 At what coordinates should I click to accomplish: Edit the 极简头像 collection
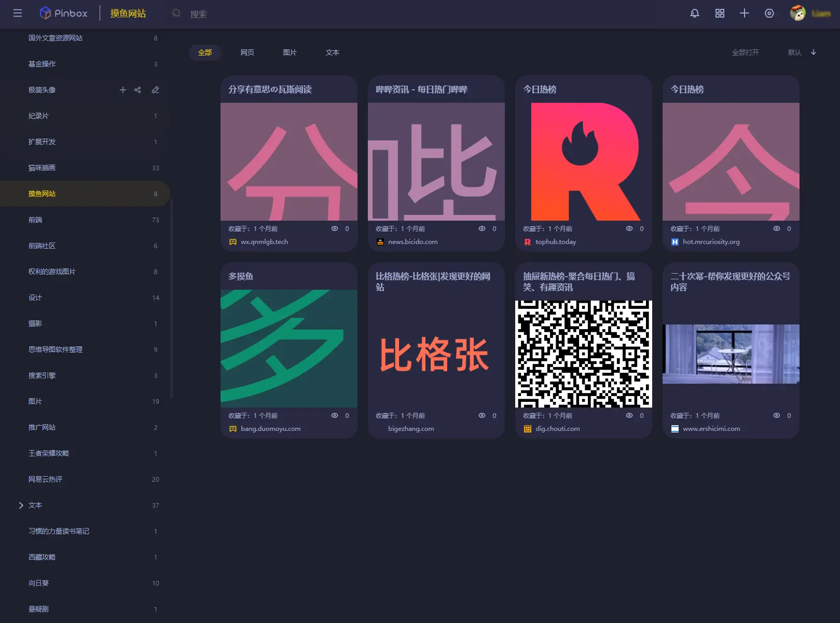tap(155, 90)
